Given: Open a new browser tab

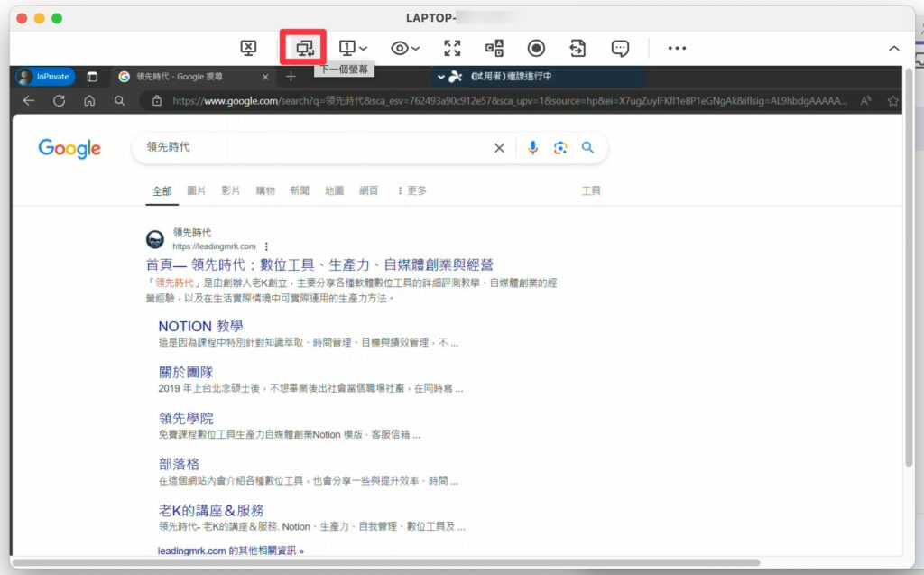Looking at the screenshot, I should pos(291,77).
